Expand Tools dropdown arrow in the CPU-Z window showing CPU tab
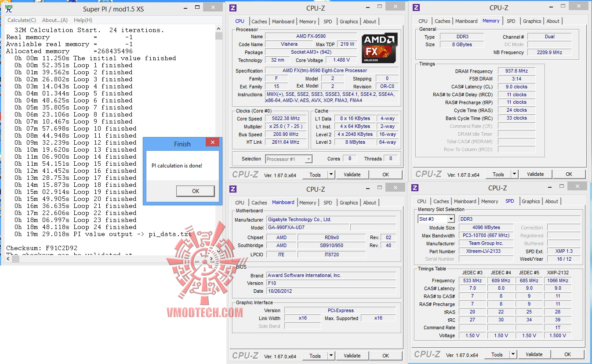Screen dimensions: 592x364 [x=331, y=175]
